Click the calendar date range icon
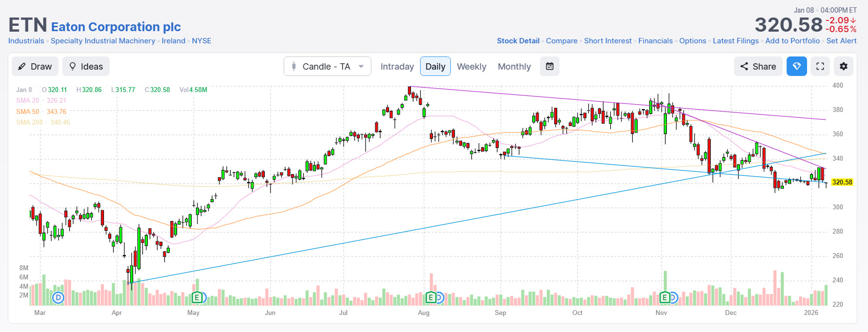Viewport: 868px width, 332px height. click(x=549, y=67)
